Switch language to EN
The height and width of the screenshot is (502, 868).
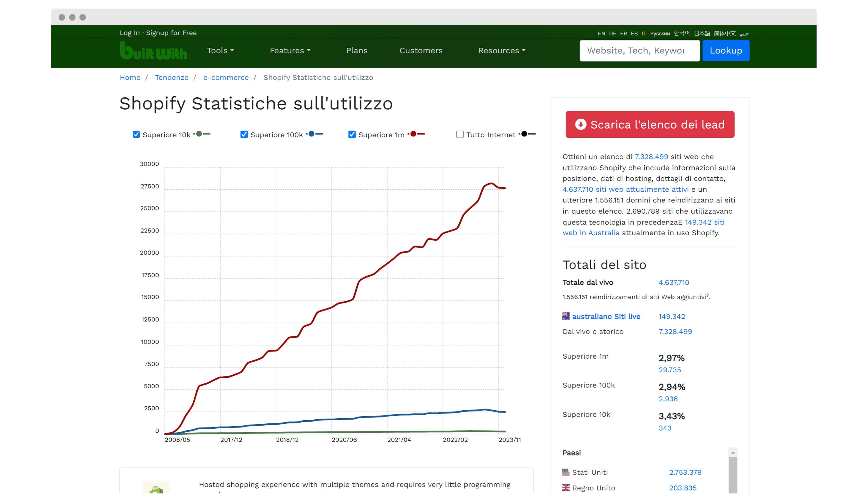tap(601, 33)
